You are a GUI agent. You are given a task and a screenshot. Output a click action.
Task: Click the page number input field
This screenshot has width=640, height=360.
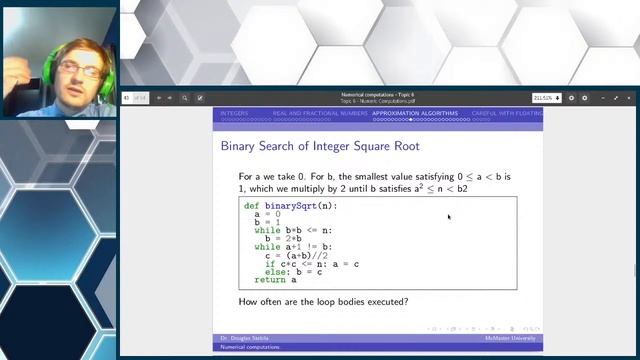[127, 98]
